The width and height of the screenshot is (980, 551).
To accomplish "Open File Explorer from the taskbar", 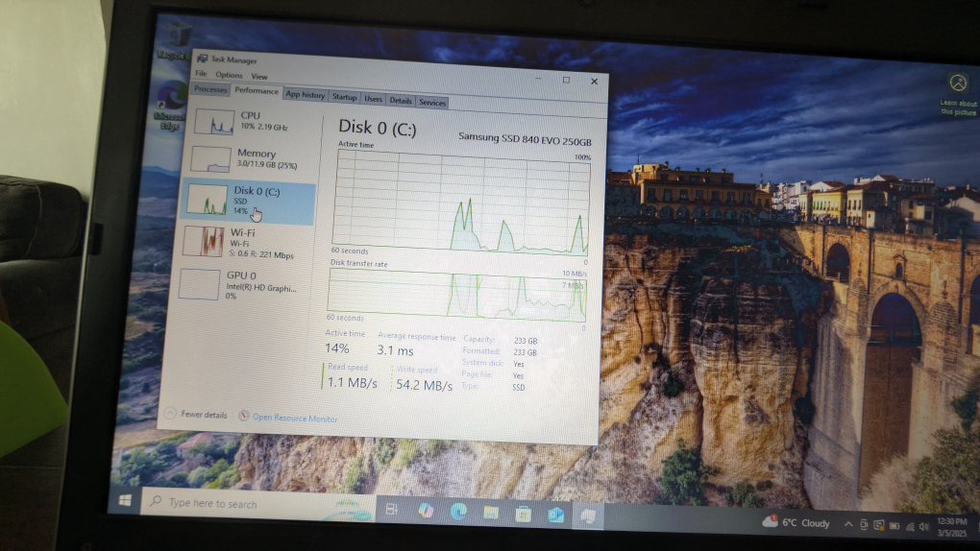I will 491,513.
